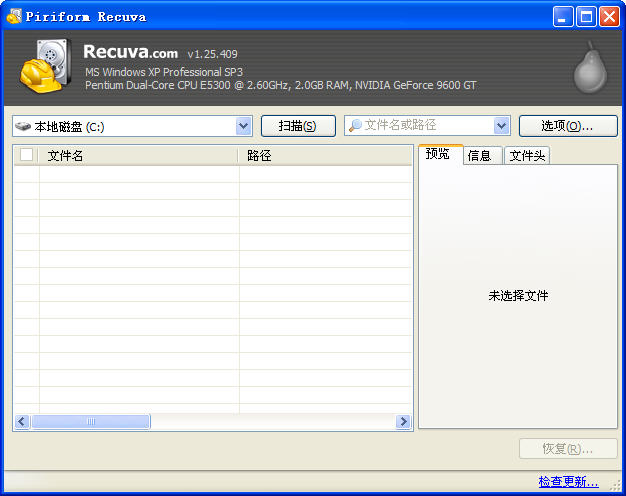This screenshot has height=496, width=626.
Task: Switch to the 信息 tab
Action: click(480, 155)
